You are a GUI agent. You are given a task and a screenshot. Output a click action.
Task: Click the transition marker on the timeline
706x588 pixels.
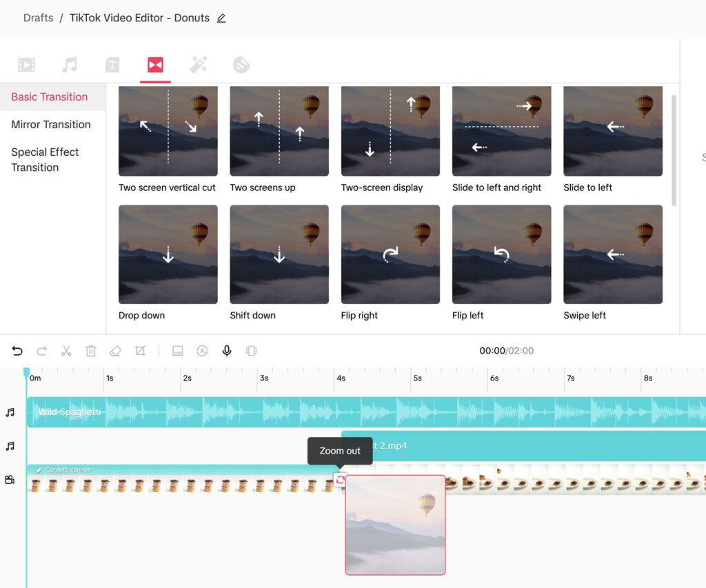[341, 480]
